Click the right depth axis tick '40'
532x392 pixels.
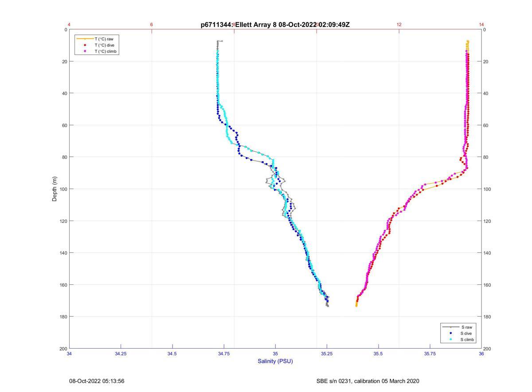point(486,93)
